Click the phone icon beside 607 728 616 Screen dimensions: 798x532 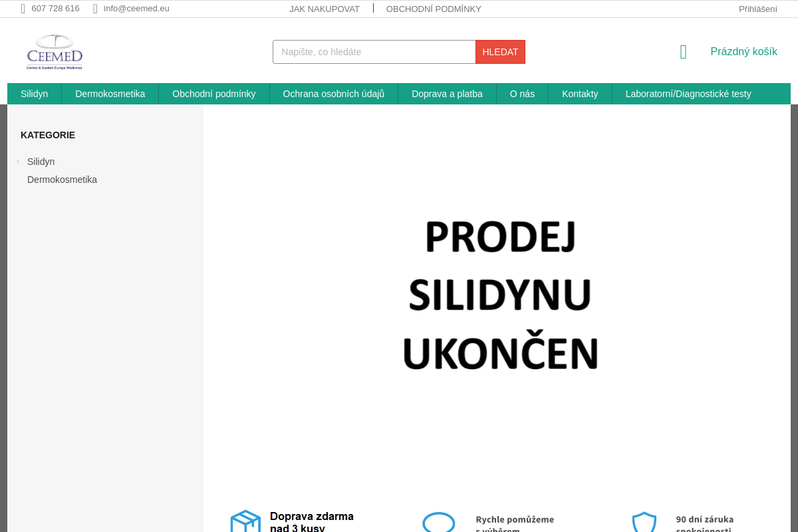[x=23, y=9]
